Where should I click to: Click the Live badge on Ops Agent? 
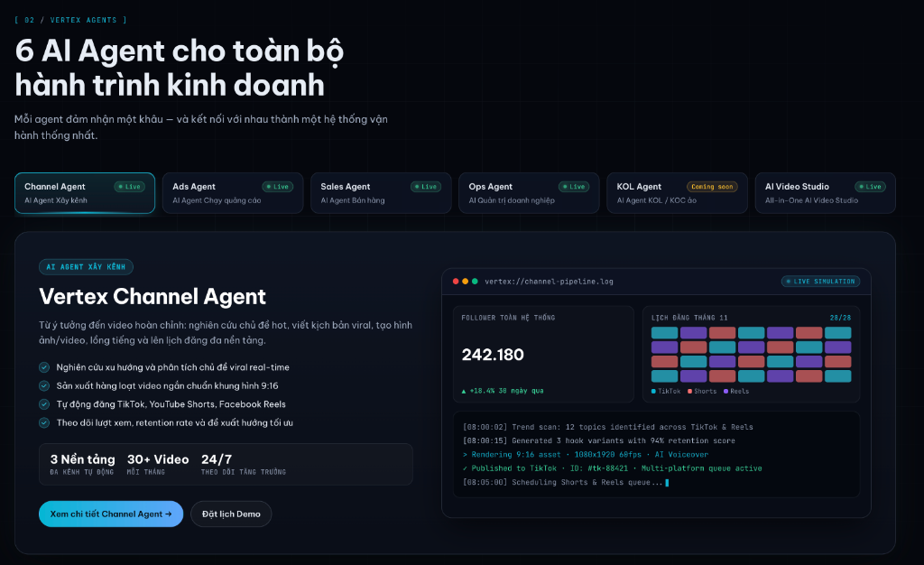point(574,187)
